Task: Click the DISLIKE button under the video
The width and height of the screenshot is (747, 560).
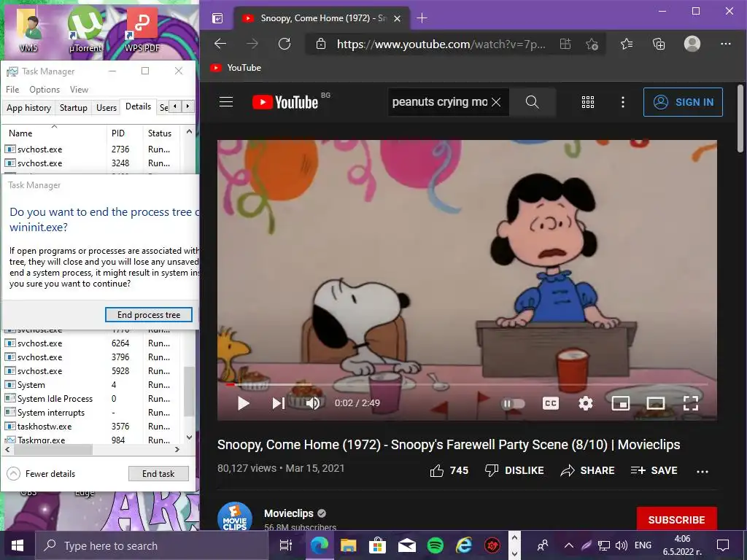Action: (x=514, y=470)
